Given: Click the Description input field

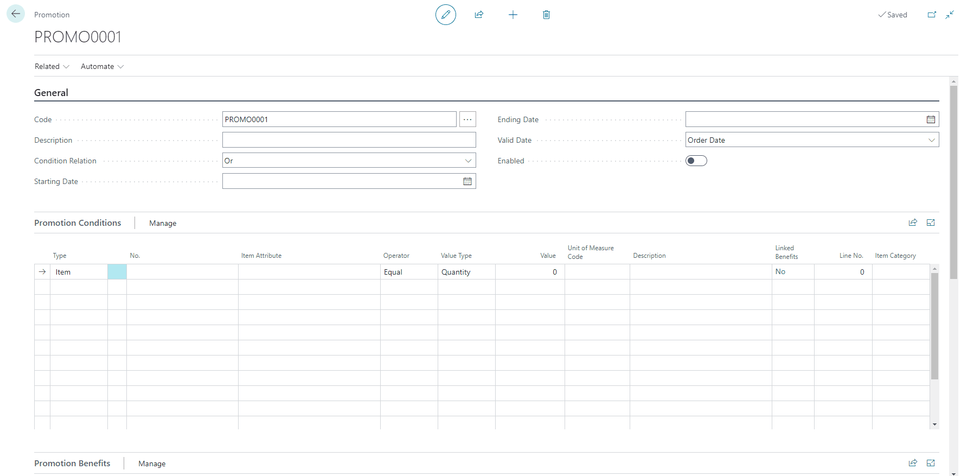Looking at the screenshot, I should click(349, 140).
